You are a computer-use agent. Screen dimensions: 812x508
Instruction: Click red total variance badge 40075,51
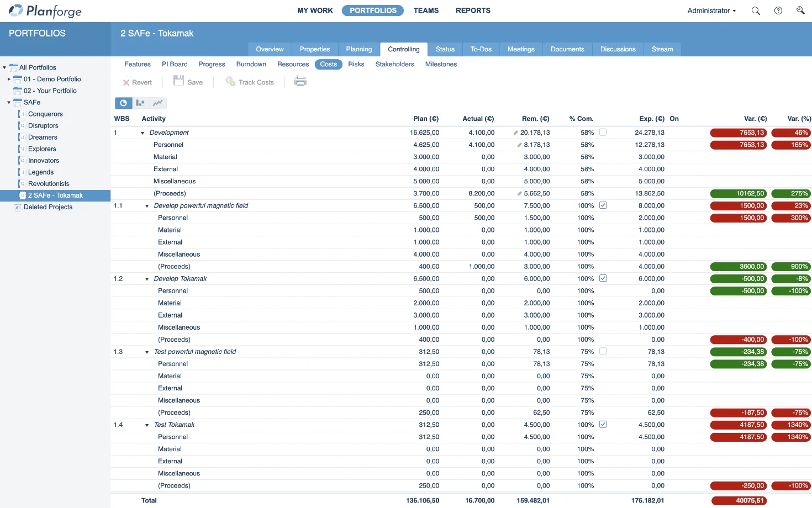[739, 501]
